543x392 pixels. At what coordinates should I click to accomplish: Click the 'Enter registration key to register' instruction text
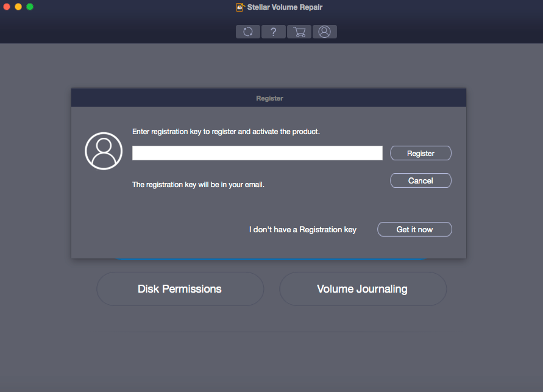225,132
